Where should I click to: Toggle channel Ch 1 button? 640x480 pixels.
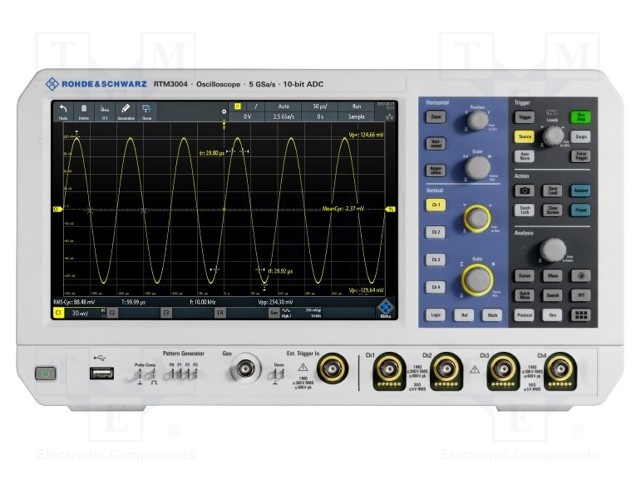(435, 204)
